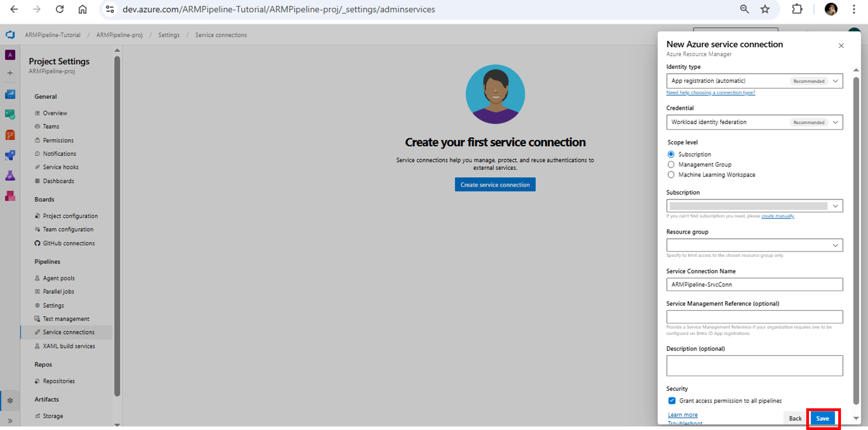This screenshot has width=868, height=430.
Task: Uncheck Grant access permission to all pipelines
Action: (x=672, y=401)
